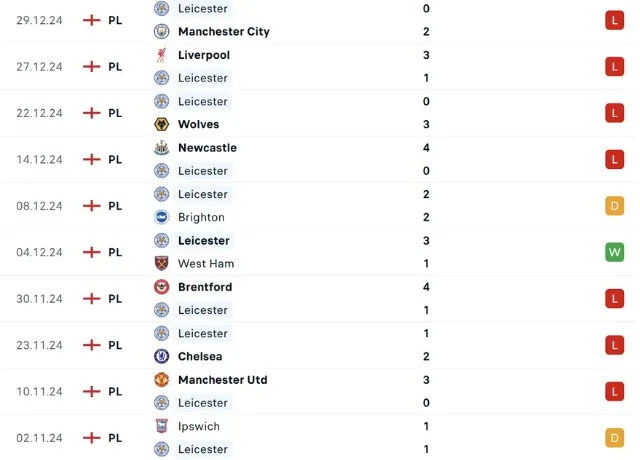This screenshot has width=640, height=460.
Task: Open the Liverpool team link
Action: [x=204, y=55]
